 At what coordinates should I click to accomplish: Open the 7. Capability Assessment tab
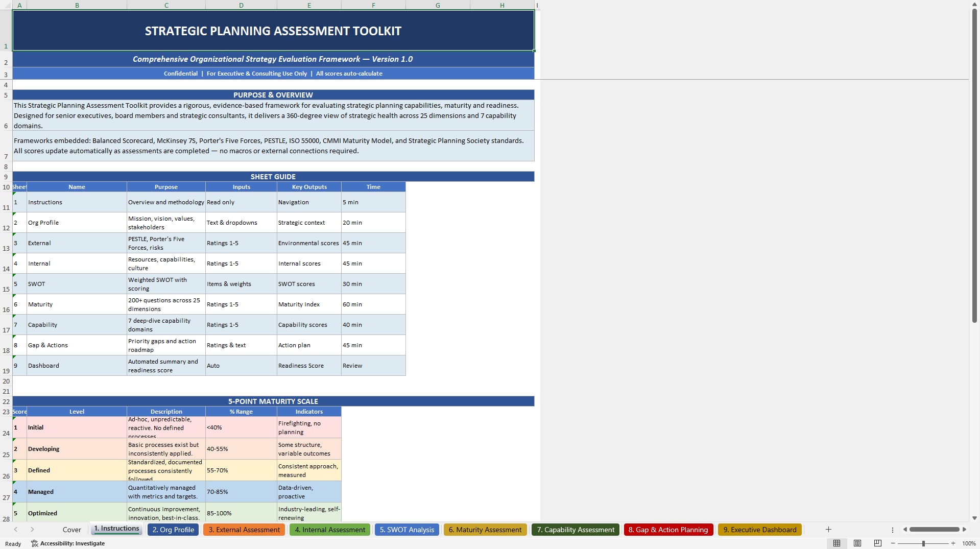[x=576, y=530]
